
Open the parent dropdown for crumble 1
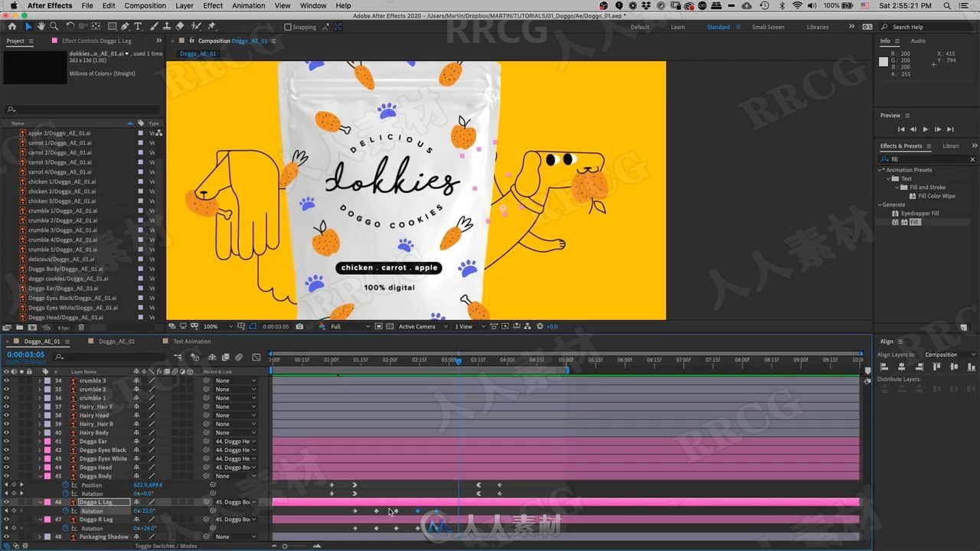coord(235,398)
